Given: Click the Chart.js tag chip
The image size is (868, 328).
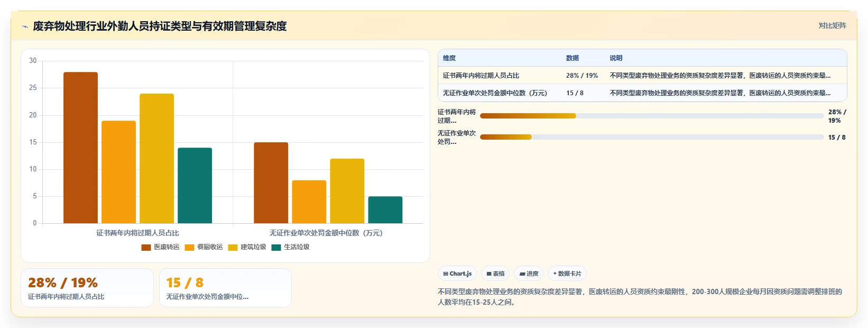Looking at the screenshot, I should (x=457, y=274).
